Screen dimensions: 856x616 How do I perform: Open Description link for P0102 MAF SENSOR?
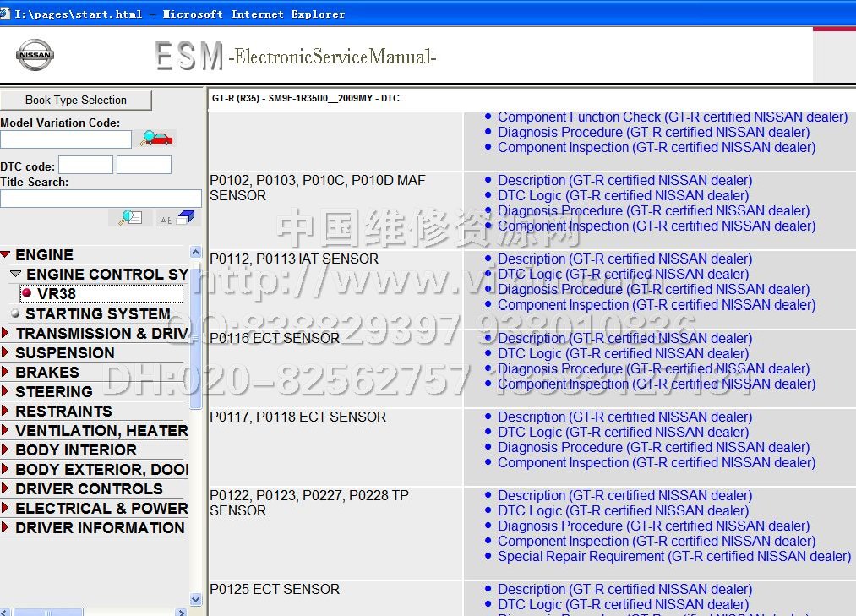(624, 180)
